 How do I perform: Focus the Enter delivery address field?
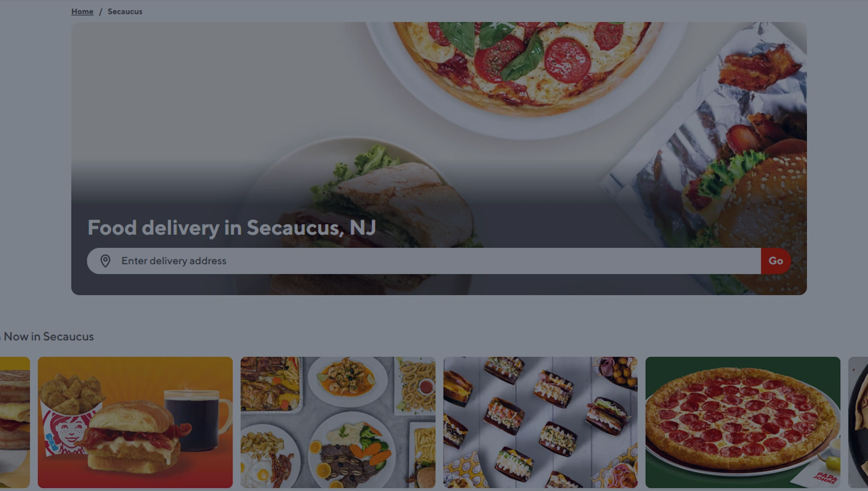424,261
